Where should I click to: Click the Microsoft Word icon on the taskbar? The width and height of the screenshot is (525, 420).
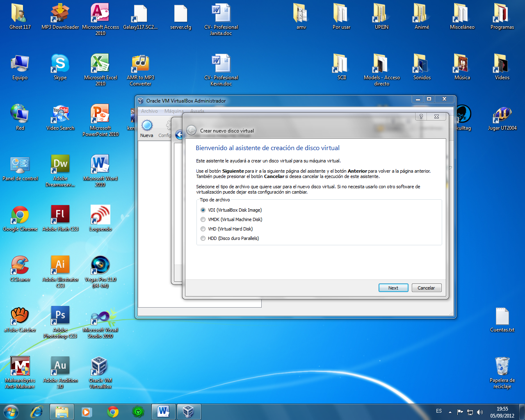164,411
